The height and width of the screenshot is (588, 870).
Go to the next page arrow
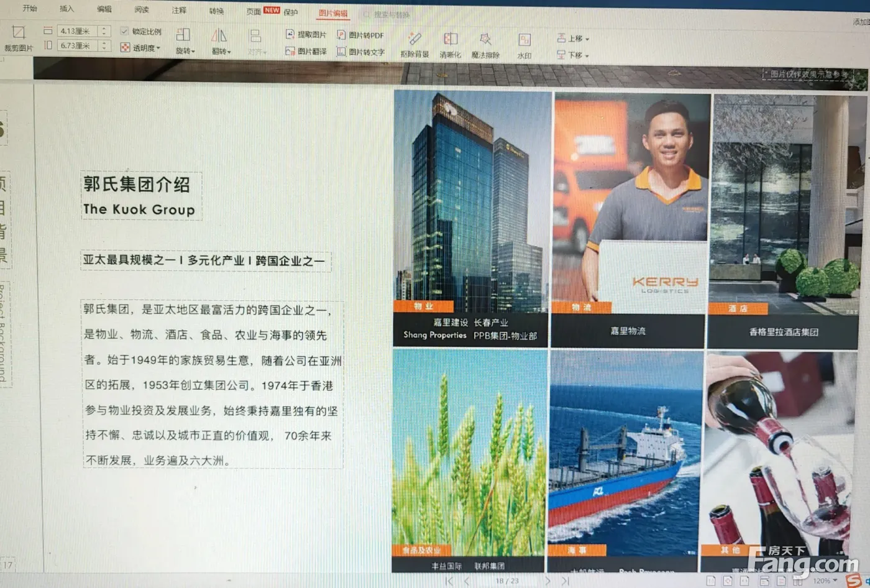[547, 581]
